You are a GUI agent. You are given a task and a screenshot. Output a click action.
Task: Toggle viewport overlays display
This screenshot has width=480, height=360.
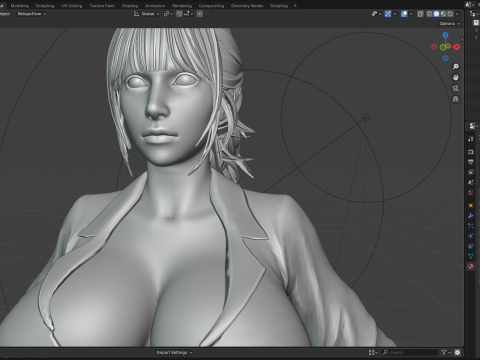404,14
